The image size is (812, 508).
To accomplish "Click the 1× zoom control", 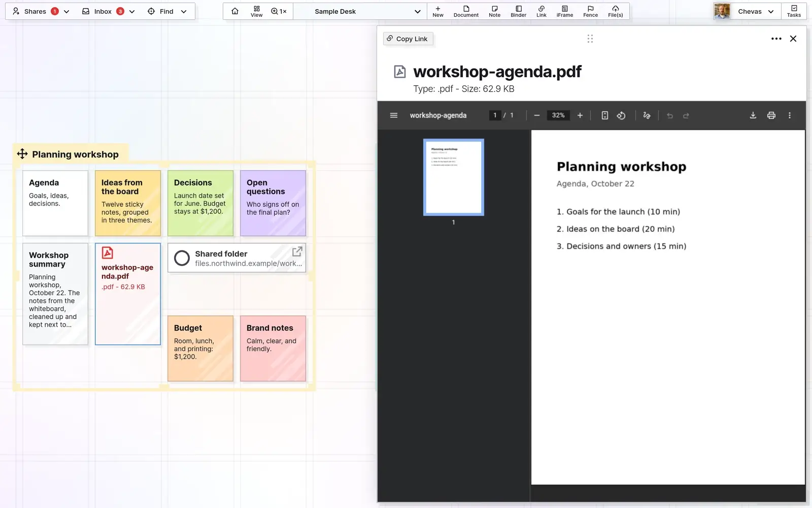I will [279, 11].
